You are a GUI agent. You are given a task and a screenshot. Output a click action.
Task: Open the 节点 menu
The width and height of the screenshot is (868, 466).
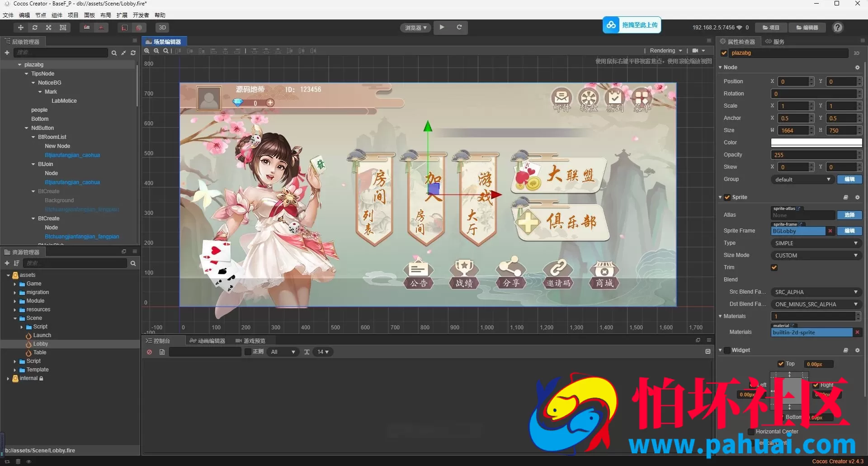coord(41,15)
